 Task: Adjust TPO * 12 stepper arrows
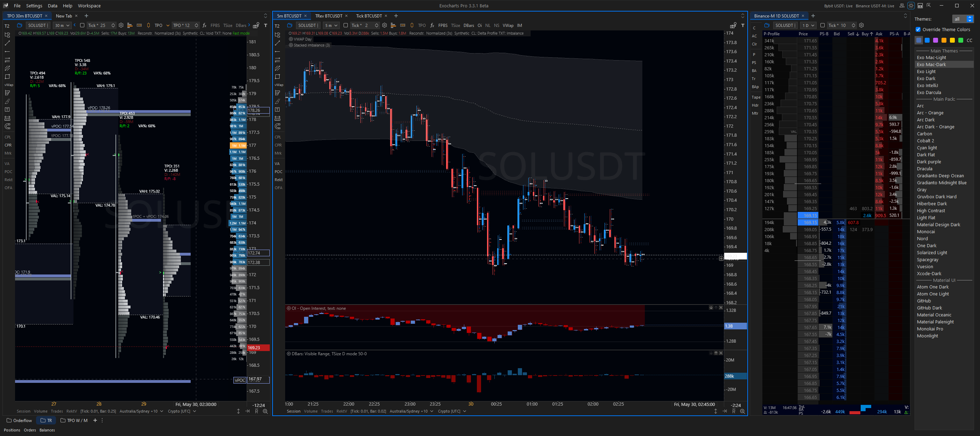196,26
